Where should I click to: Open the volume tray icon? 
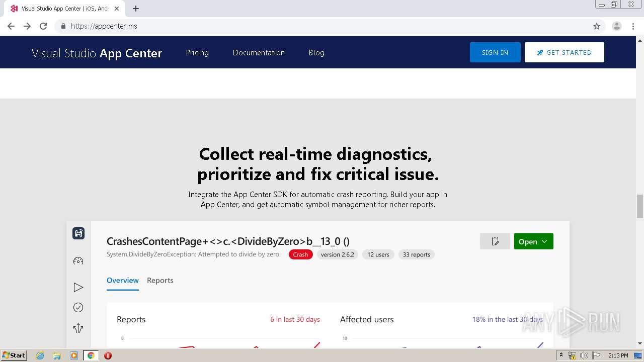click(584, 355)
